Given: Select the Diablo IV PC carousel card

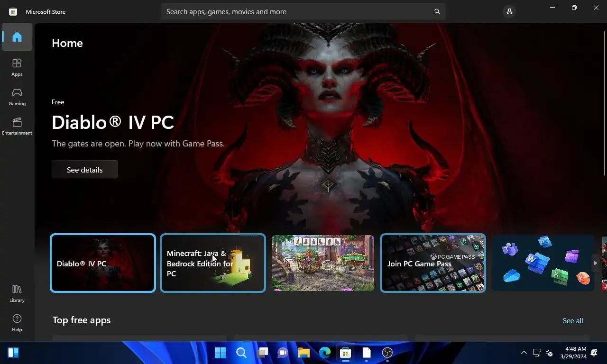Looking at the screenshot, I should [x=103, y=263].
